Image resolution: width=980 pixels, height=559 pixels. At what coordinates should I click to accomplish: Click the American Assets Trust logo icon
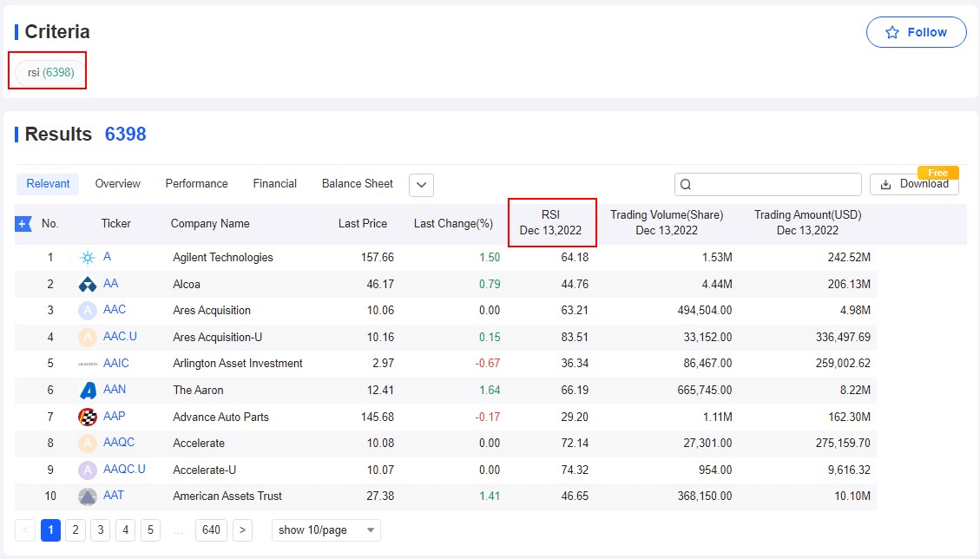pos(87,497)
